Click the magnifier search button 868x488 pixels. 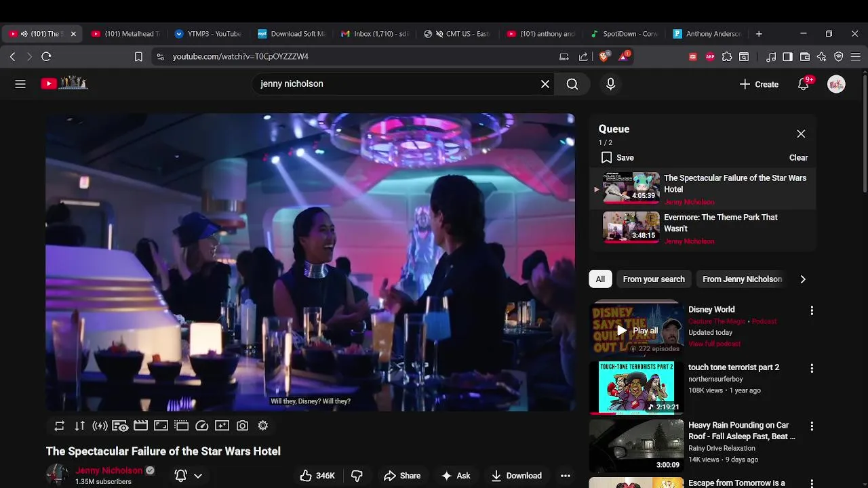coord(572,84)
